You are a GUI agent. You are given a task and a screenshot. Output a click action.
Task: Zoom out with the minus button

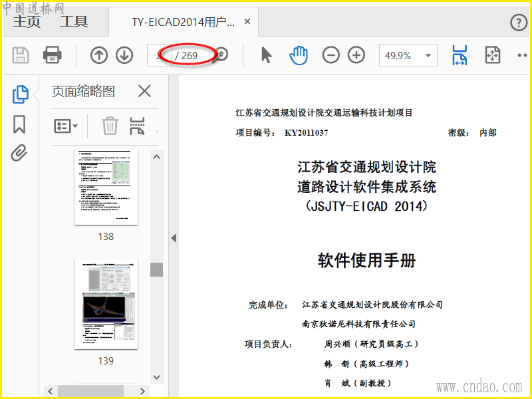pos(331,55)
